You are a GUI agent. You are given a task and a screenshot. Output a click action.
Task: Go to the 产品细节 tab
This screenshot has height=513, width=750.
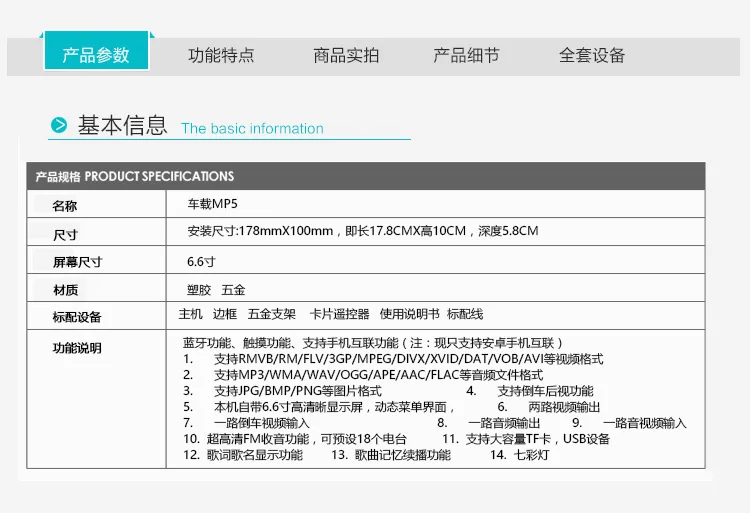[x=466, y=55]
